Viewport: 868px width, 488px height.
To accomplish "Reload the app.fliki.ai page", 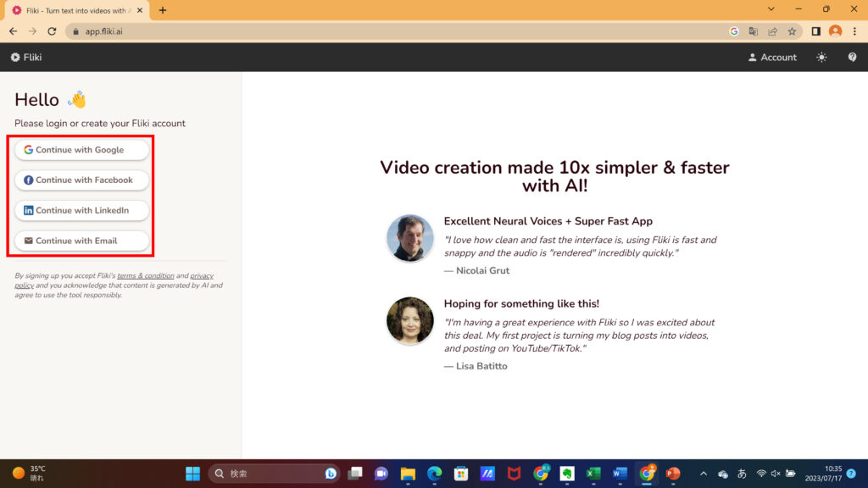I will [x=52, y=31].
